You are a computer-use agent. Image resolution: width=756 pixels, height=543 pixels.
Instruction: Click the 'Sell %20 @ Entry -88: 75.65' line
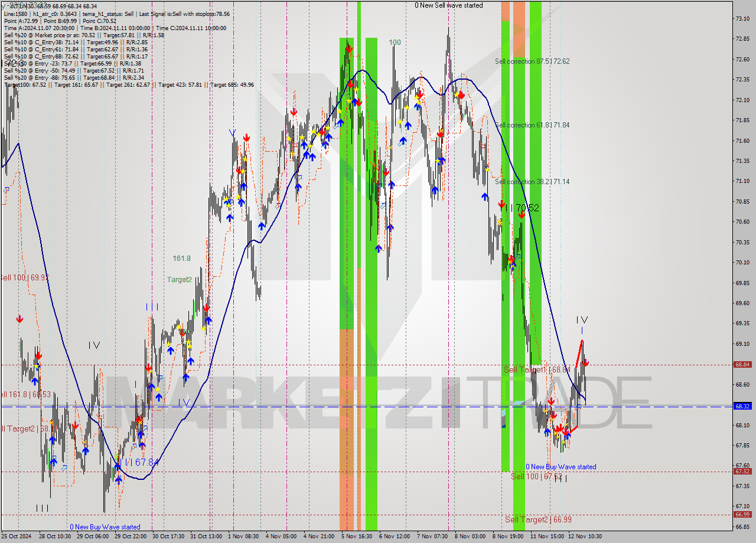point(74,78)
